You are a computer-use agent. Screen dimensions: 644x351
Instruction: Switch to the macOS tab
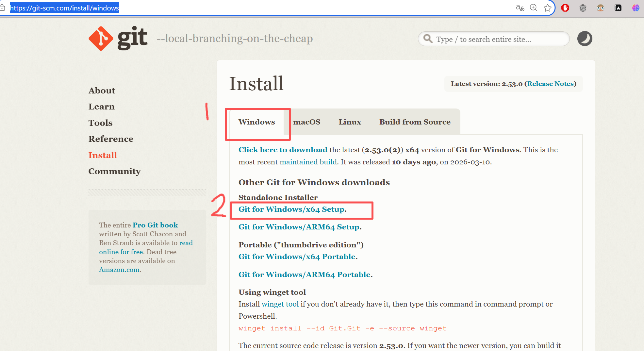point(307,122)
